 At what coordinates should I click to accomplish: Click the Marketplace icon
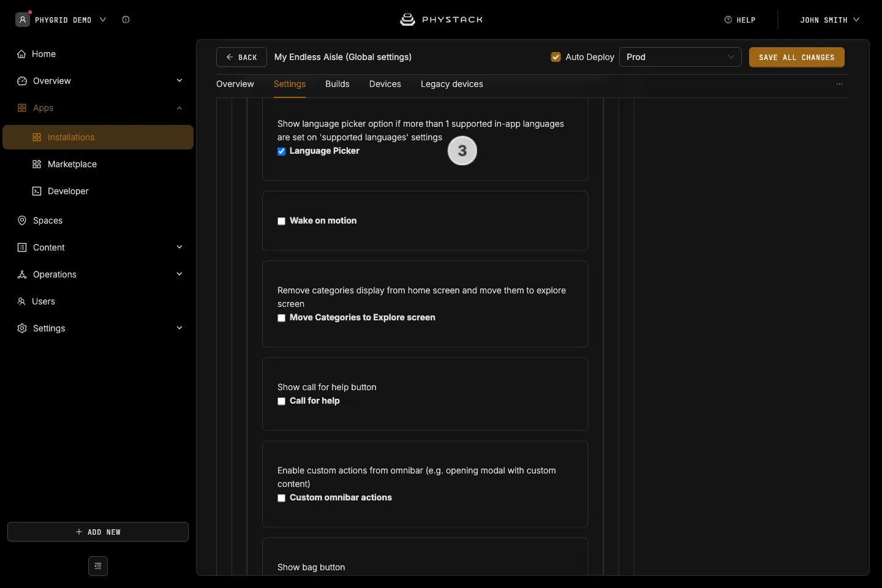37,164
